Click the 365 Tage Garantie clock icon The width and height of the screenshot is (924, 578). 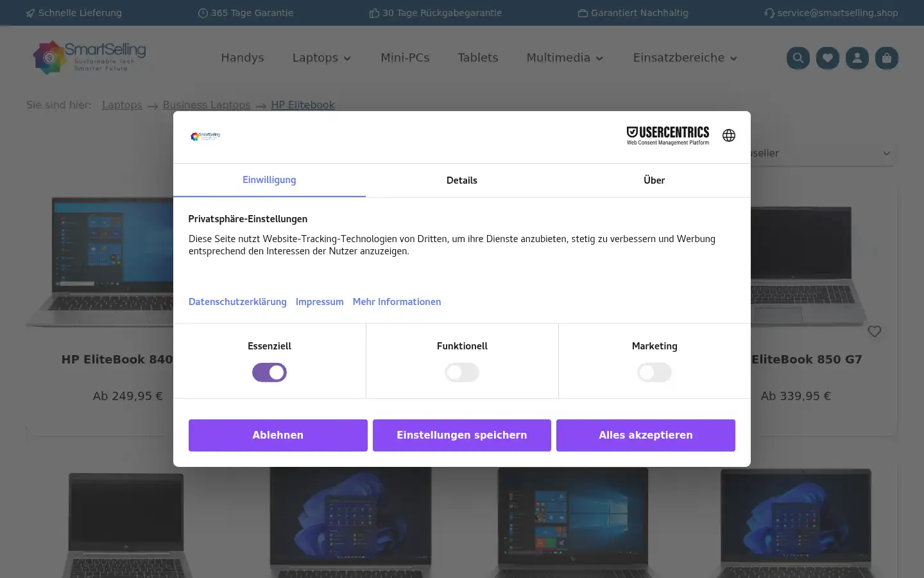pos(203,13)
